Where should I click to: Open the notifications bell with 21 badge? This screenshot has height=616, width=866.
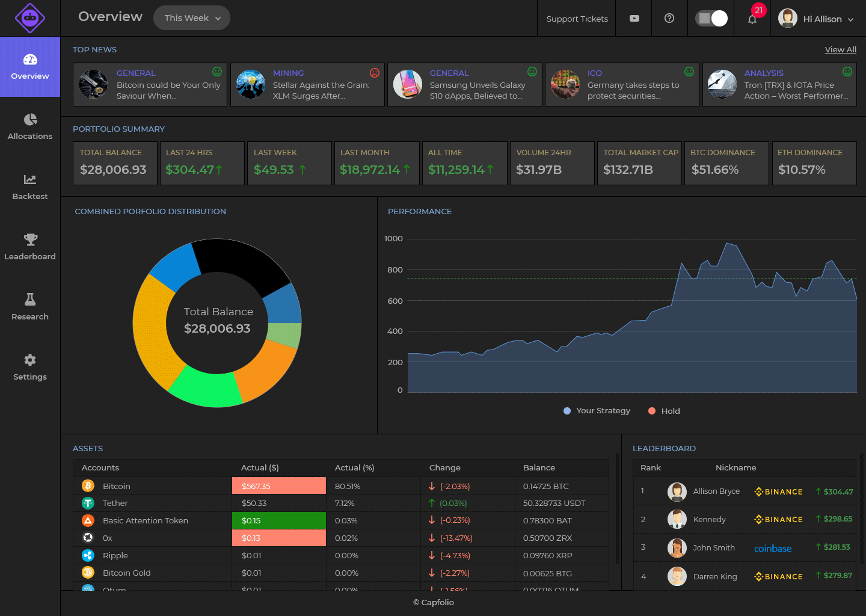pos(752,19)
